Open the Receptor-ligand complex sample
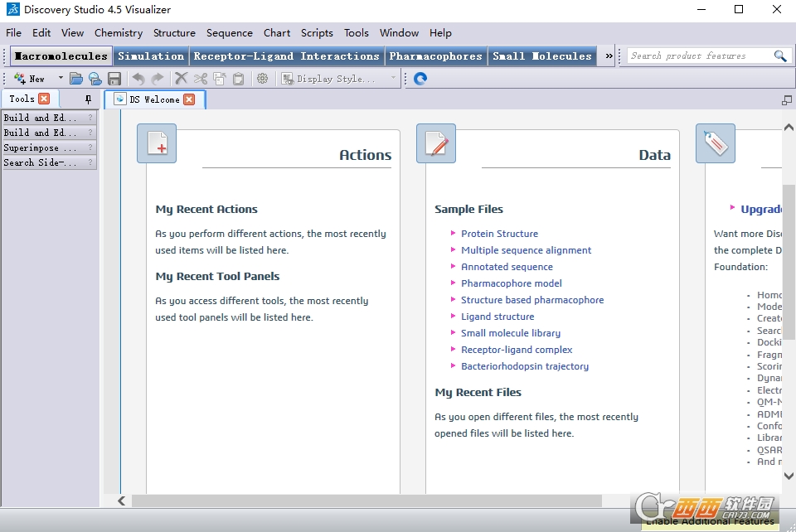 [x=517, y=350]
